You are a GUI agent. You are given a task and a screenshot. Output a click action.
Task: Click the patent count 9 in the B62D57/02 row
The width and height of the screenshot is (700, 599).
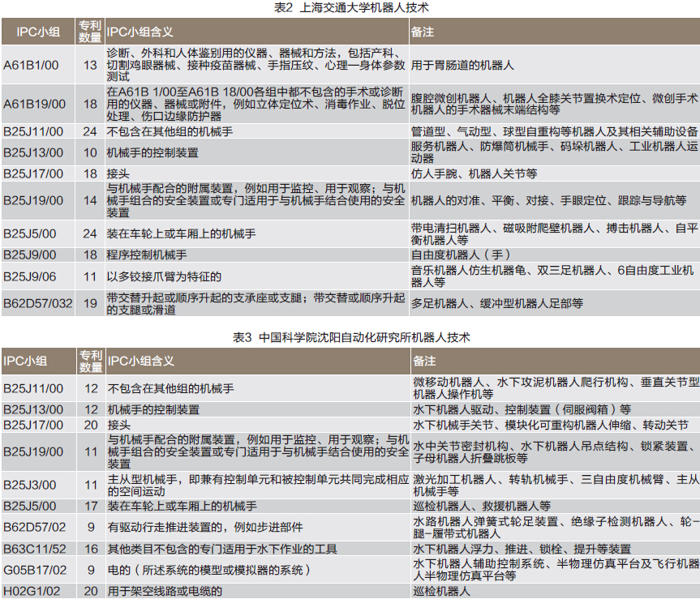coord(91,527)
